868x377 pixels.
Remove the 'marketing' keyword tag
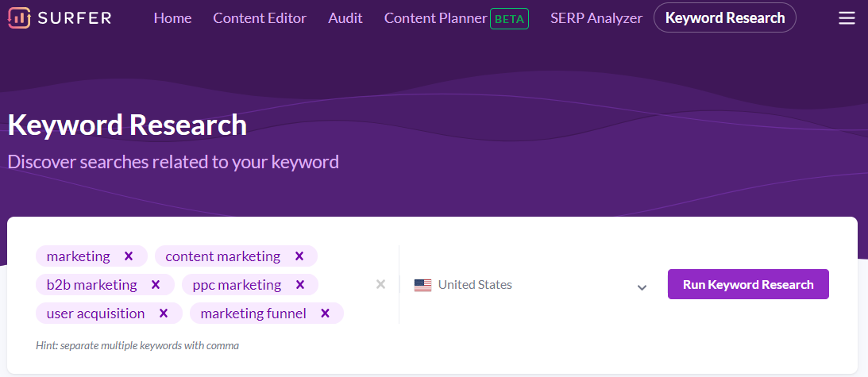129,256
